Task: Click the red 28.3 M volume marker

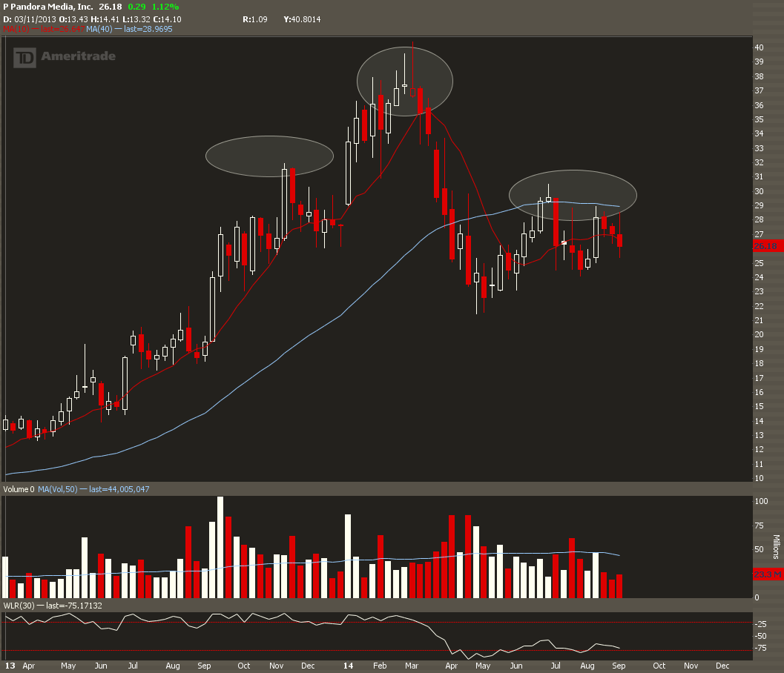Action: [x=767, y=574]
